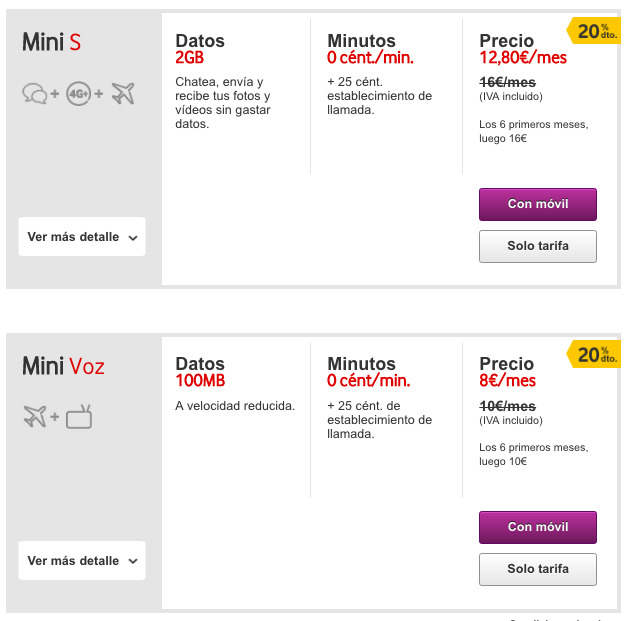
Task: Click the TV icon in Mini Voz
Action: [x=79, y=417]
